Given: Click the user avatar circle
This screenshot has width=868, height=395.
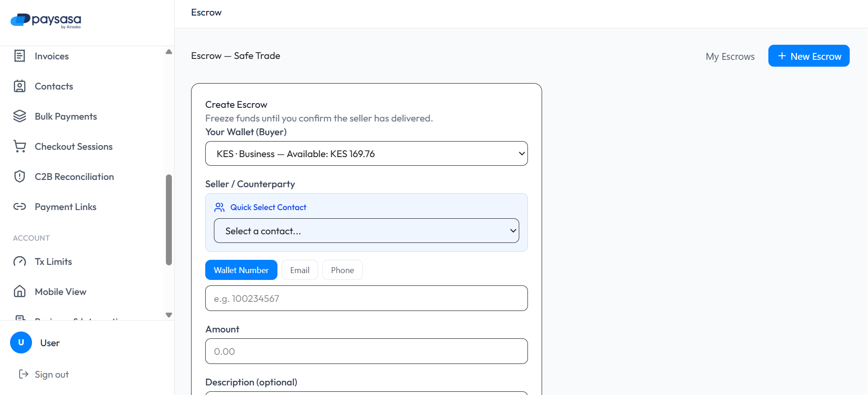Looking at the screenshot, I should coord(21,342).
